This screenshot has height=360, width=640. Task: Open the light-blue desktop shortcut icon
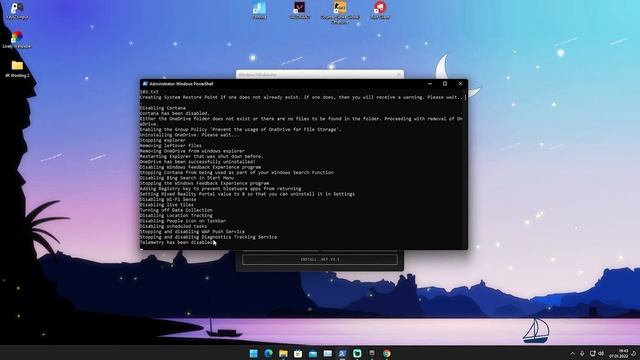[259, 10]
